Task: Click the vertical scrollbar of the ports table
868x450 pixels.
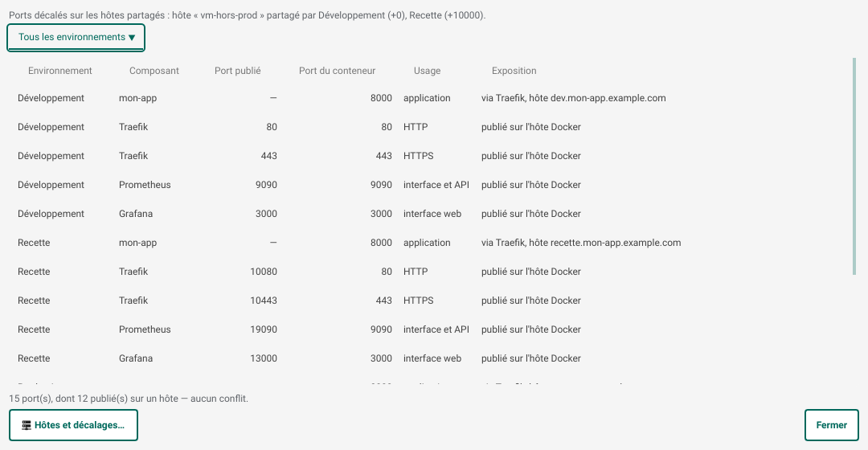Action: [x=854, y=166]
